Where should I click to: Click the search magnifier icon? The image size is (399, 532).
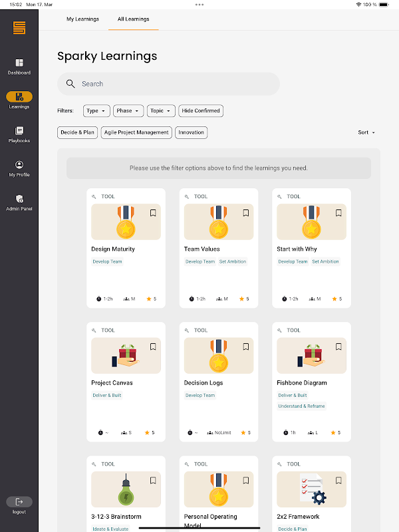pos(70,84)
